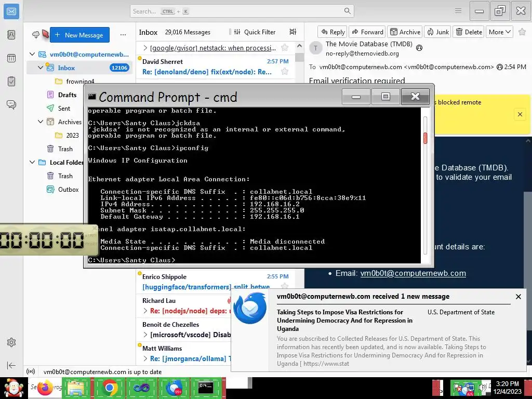532x399 pixels.
Task: Click the Command Prompt scrollbar thumb
Action: pos(425,138)
